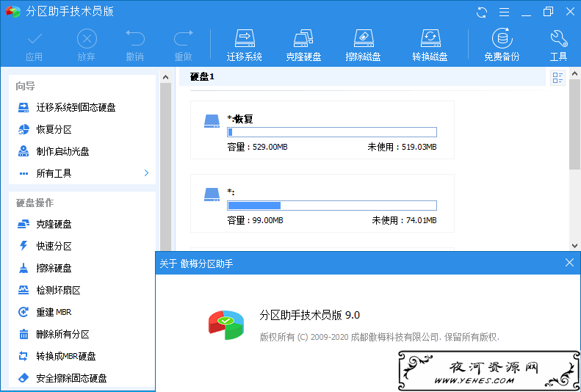Click 容量：529.00MB capacity text
Screen dimensions: 581x392
coord(257,147)
